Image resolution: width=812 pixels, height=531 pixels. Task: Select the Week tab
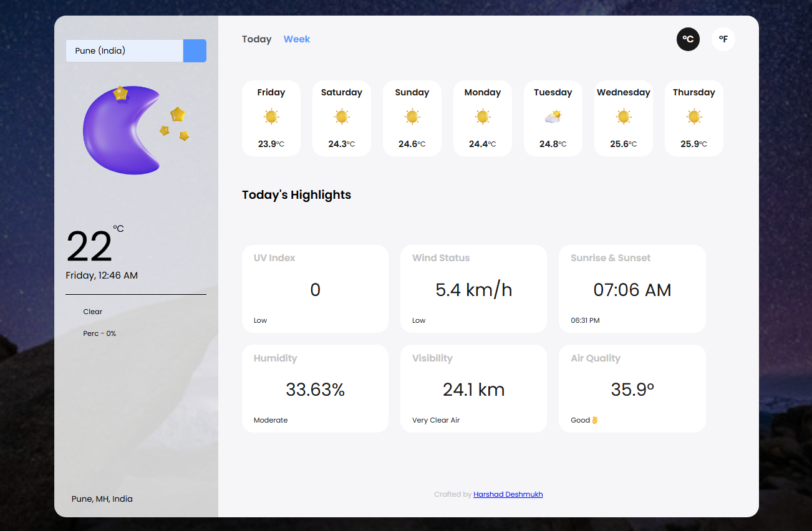point(297,39)
